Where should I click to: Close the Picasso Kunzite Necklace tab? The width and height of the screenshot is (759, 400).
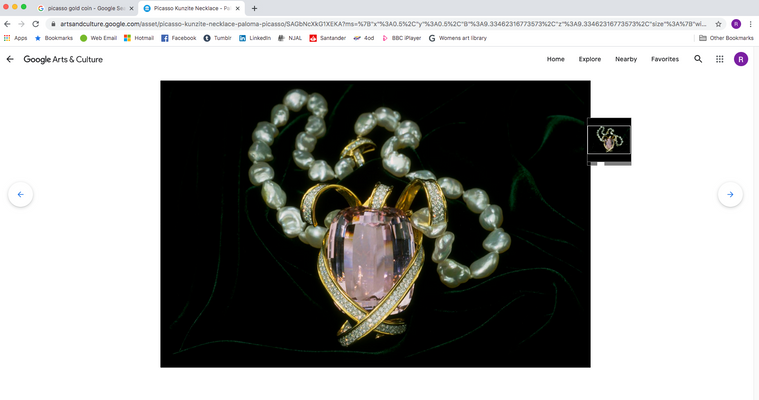pyautogui.click(x=238, y=8)
